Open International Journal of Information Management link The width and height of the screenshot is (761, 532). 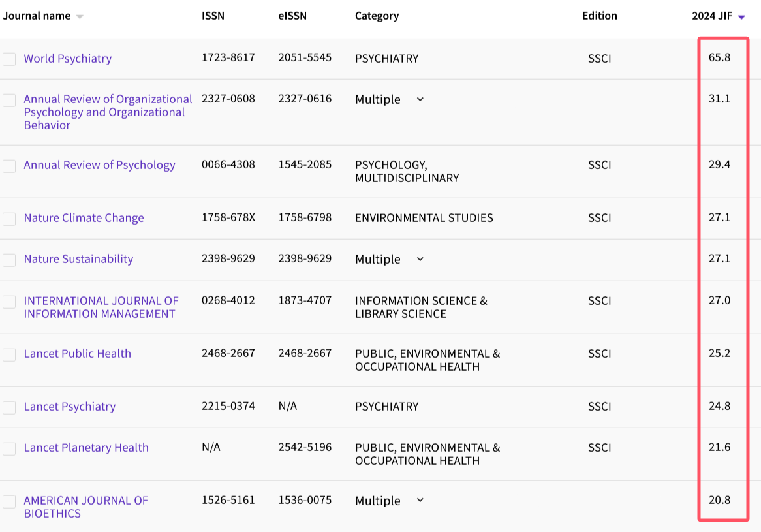coord(101,307)
